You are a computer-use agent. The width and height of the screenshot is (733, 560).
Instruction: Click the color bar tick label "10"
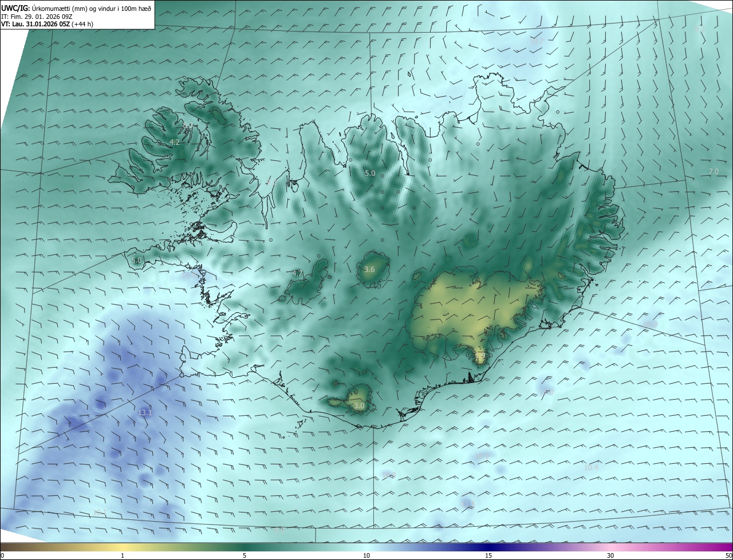point(366,555)
